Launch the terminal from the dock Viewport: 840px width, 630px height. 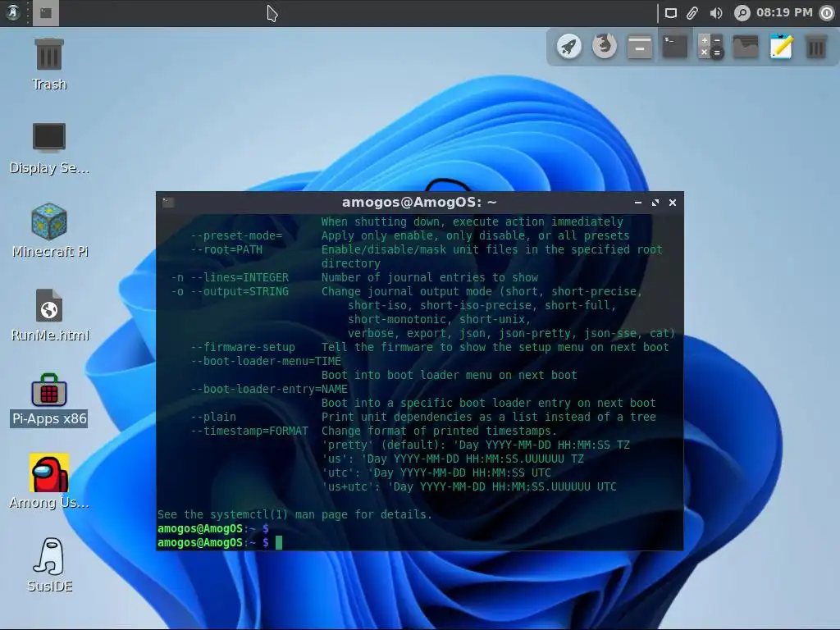coord(675,46)
